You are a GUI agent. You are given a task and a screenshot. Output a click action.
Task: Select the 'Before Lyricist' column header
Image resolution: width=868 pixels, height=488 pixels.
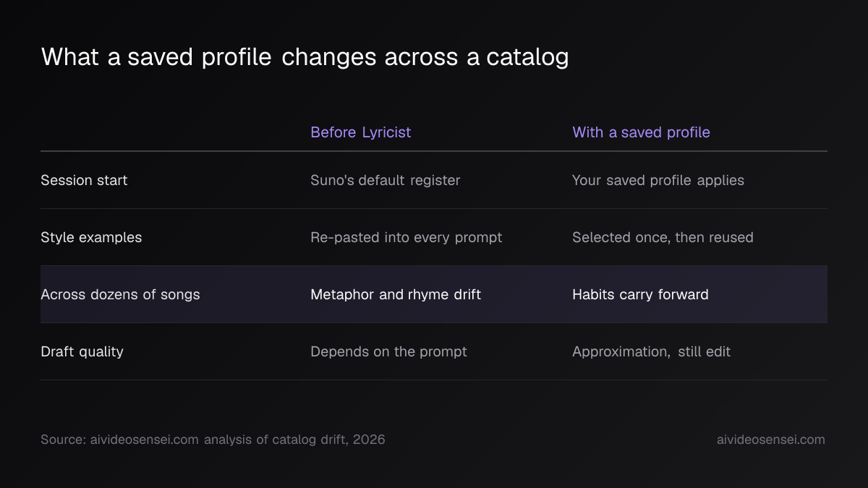[x=360, y=132]
